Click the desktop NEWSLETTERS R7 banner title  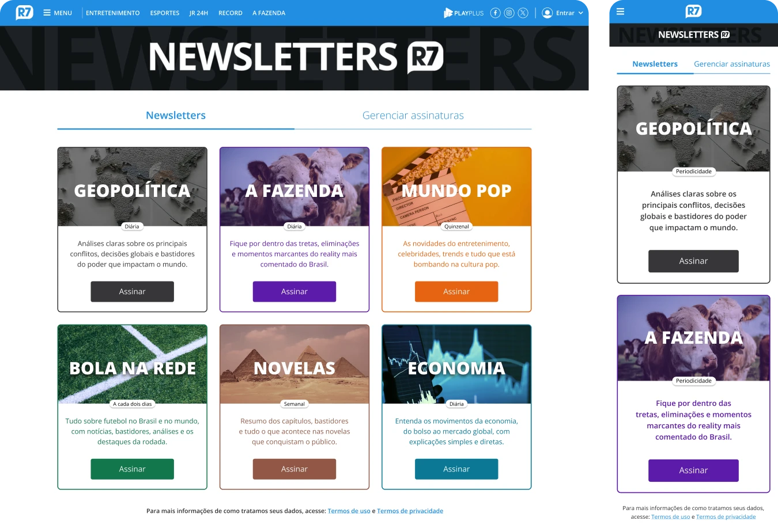pyautogui.click(x=296, y=57)
